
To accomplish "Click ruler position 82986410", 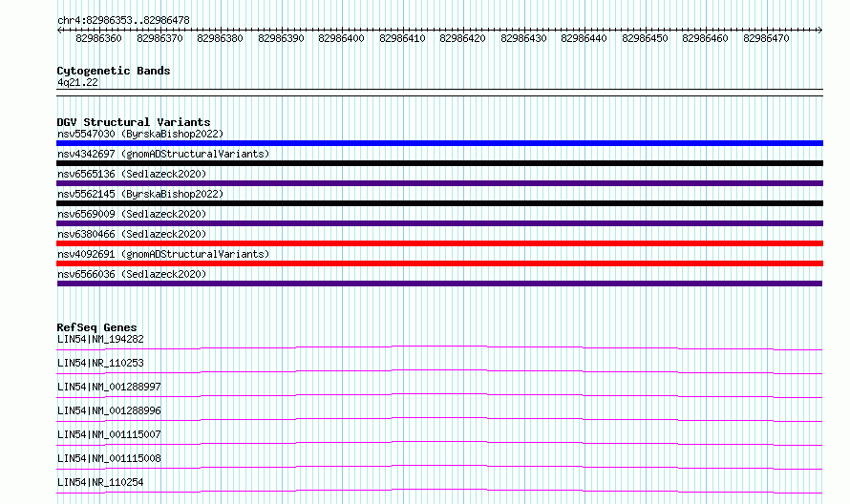I will click(402, 38).
